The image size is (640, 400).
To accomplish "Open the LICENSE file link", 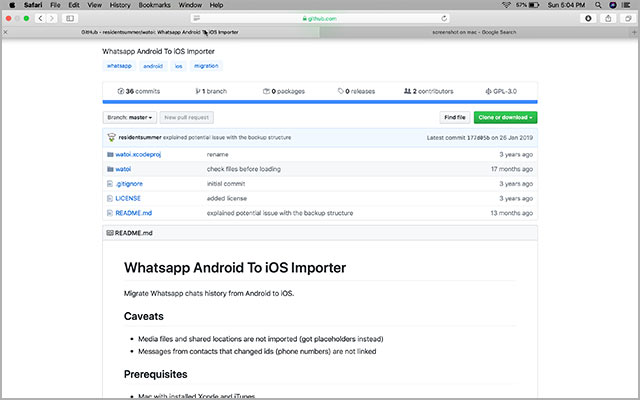I will [128, 199].
